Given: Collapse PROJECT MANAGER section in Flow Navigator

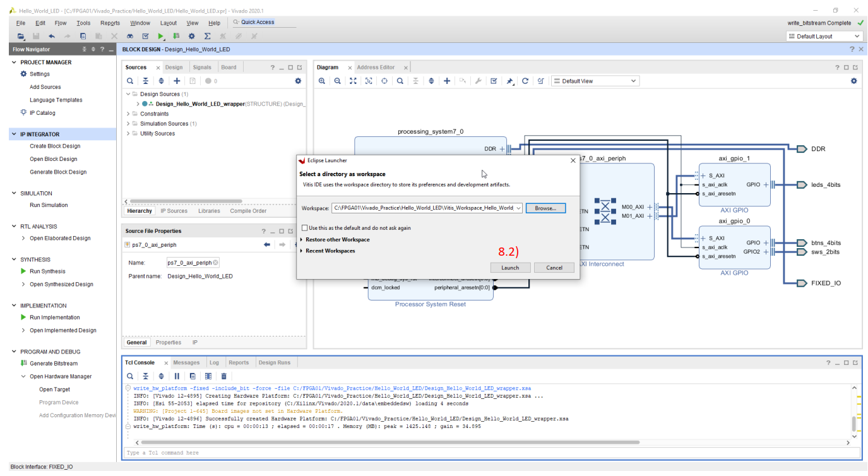Looking at the screenshot, I should pyautogui.click(x=15, y=62).
